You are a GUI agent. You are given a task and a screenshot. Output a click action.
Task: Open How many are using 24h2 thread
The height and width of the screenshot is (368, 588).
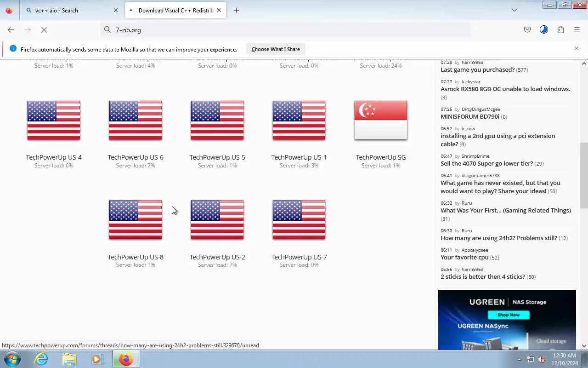click(499, 238)
